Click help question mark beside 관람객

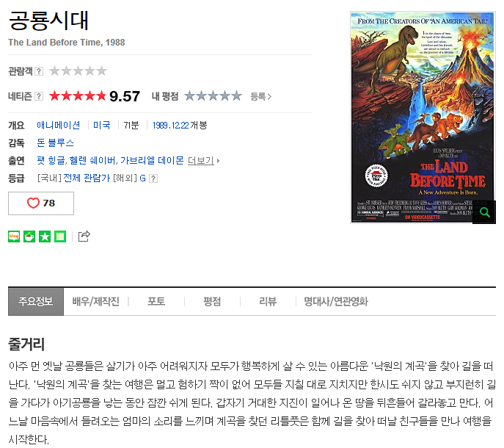(39, 71)
